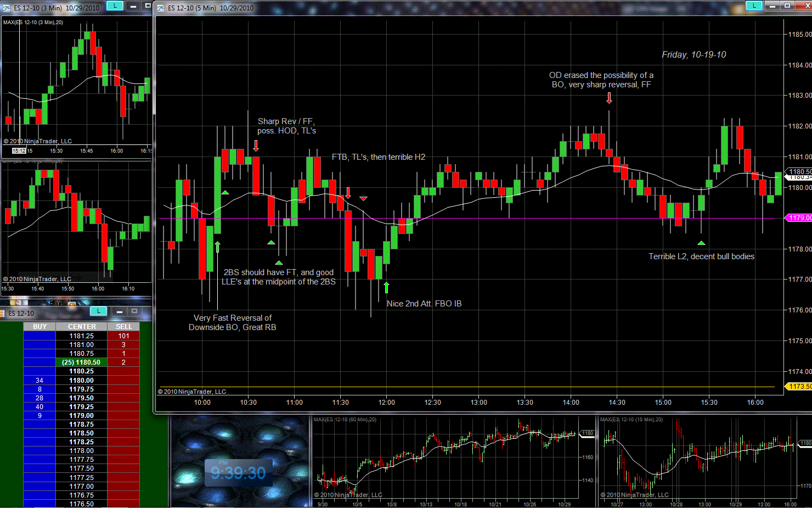Click the CENTER column header
This screenshot has height=508, width=812.
pos(82,327)
